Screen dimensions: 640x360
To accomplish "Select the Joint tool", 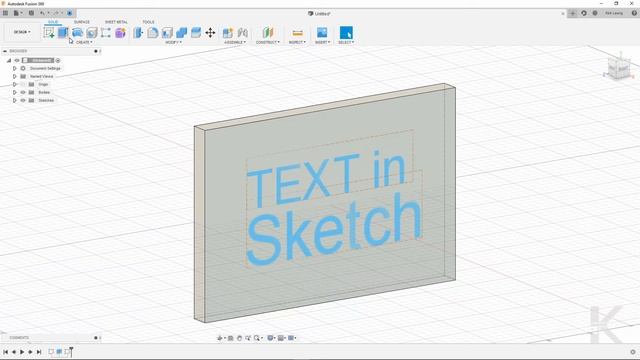I will [x=242, y=32].
